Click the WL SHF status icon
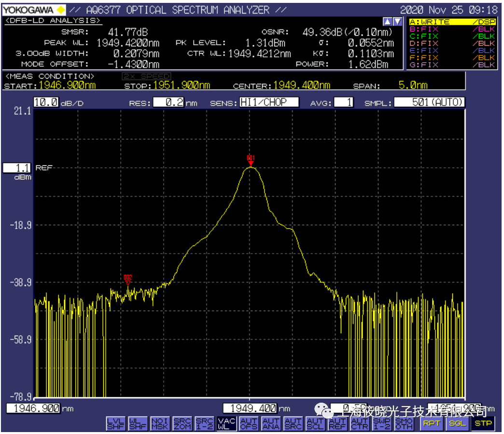 point(138,423)
